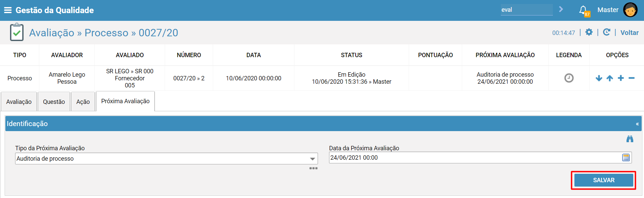Click the PONTUAÇÃO column header

[435, 55]
